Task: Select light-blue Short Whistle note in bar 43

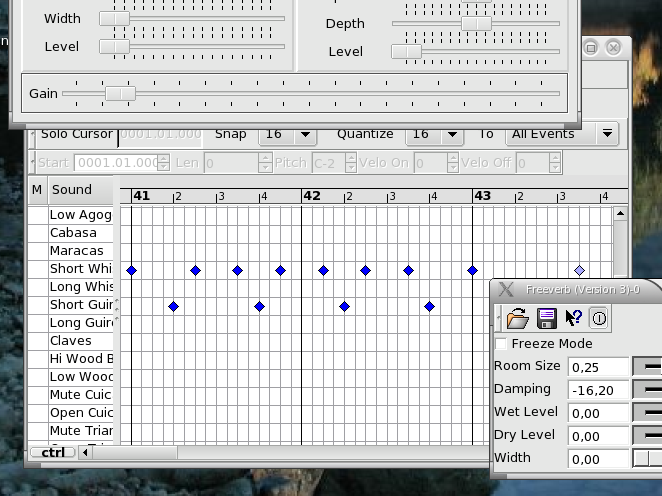Action: point(579,270)
